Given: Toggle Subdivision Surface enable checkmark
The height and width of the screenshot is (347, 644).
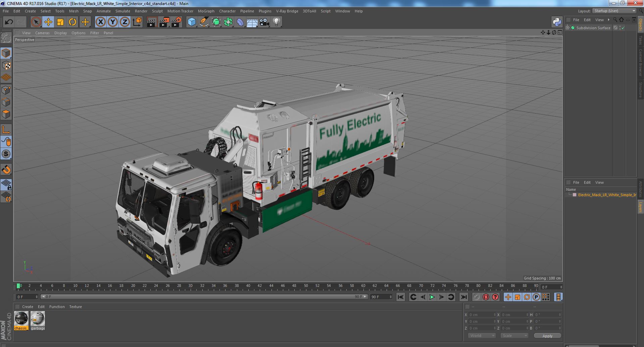Looking at the screenshot, I should click(623, 28).
